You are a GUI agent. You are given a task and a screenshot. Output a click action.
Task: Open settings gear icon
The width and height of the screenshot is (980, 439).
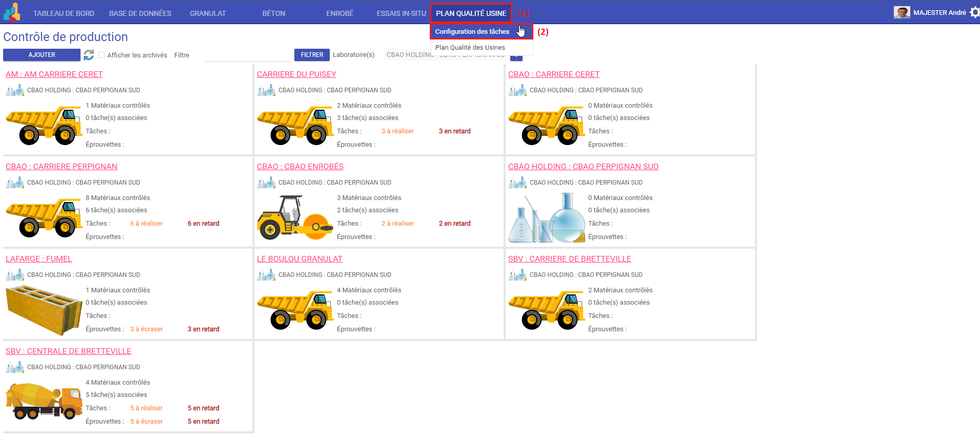pyautogui.click(x=974, y=12)
